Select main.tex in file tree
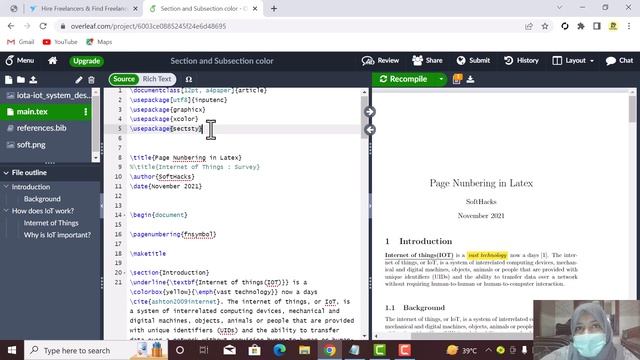This screenshot has height=360, width=640. coord(32,111)
